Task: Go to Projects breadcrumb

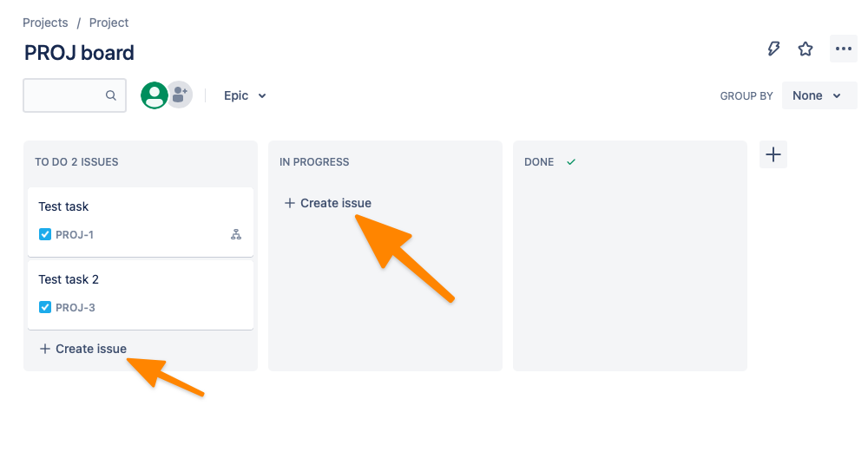Action: [45, 23]
